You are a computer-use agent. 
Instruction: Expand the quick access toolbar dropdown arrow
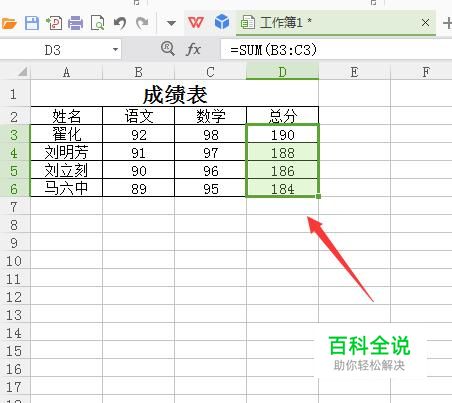171,23
